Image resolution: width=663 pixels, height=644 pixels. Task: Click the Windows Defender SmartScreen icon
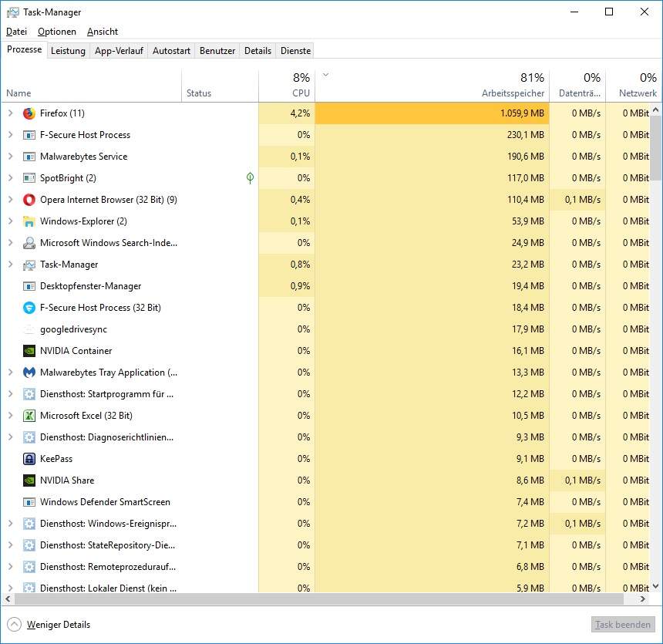(29, 502)
